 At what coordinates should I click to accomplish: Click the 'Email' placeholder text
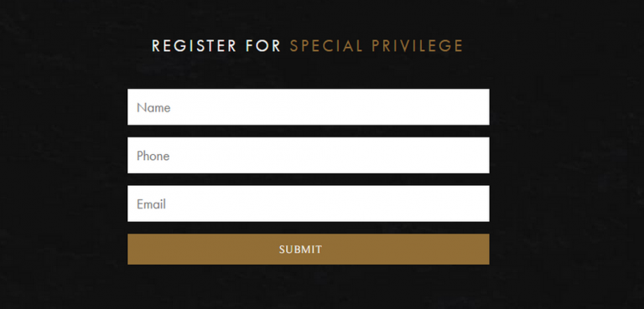151,204
